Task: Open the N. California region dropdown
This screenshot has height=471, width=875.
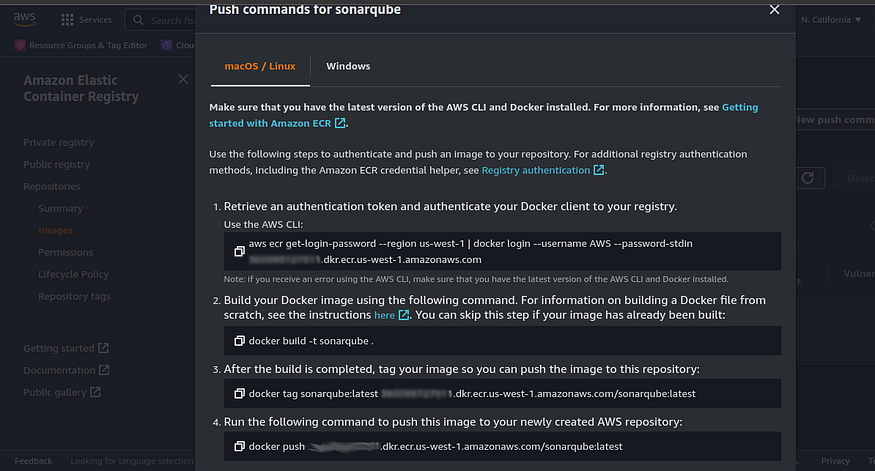Action: point(831,20)
